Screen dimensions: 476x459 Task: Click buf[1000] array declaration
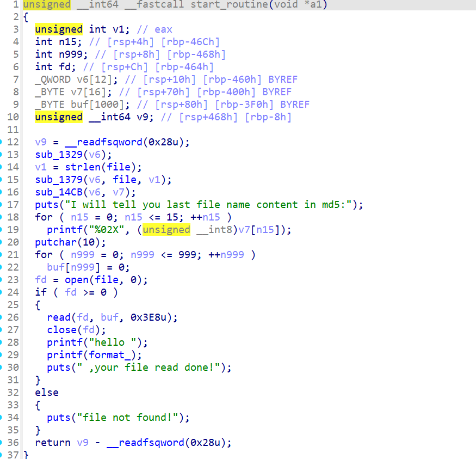[97, 105]
